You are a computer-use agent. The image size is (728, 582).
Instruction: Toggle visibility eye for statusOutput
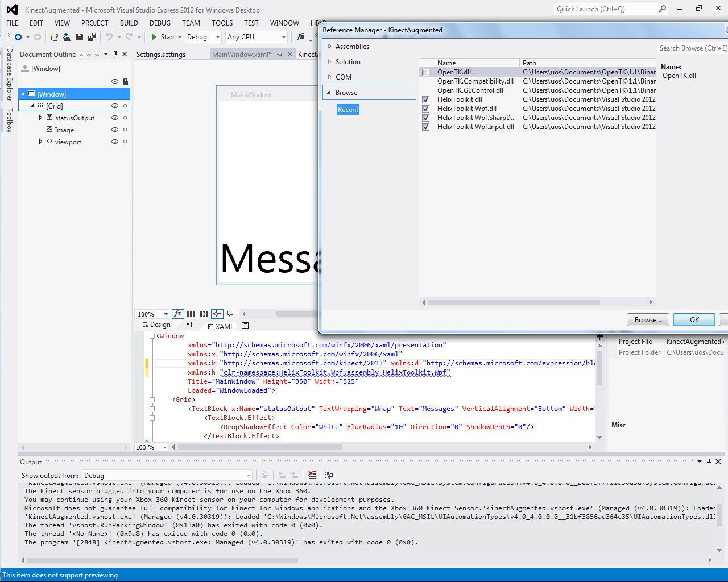[x=115, y=118]
